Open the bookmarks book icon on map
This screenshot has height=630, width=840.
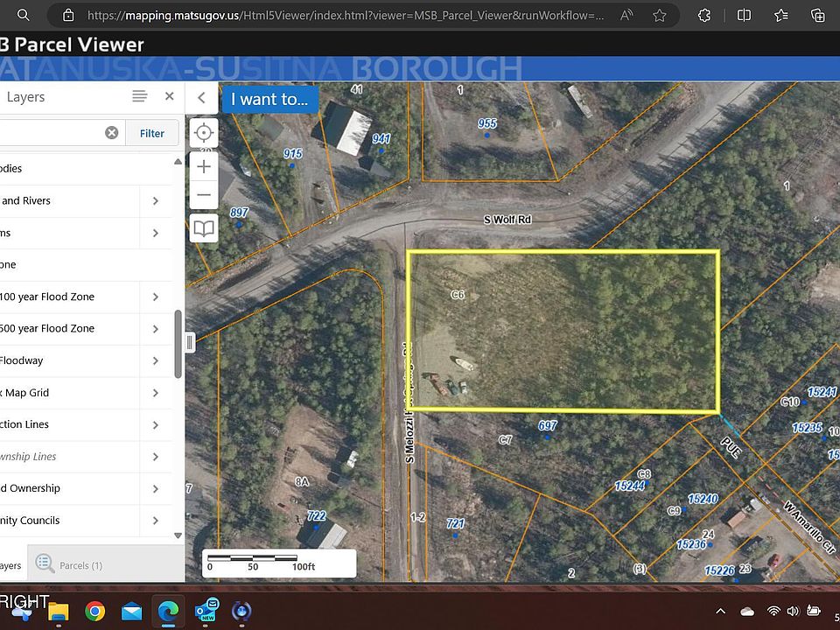click(x=204, y=228)
